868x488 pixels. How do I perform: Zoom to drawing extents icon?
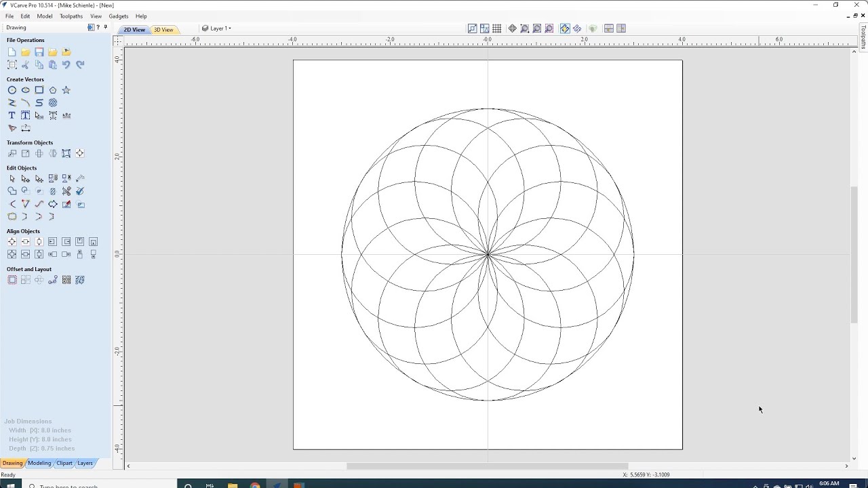[x=537, y=28]
